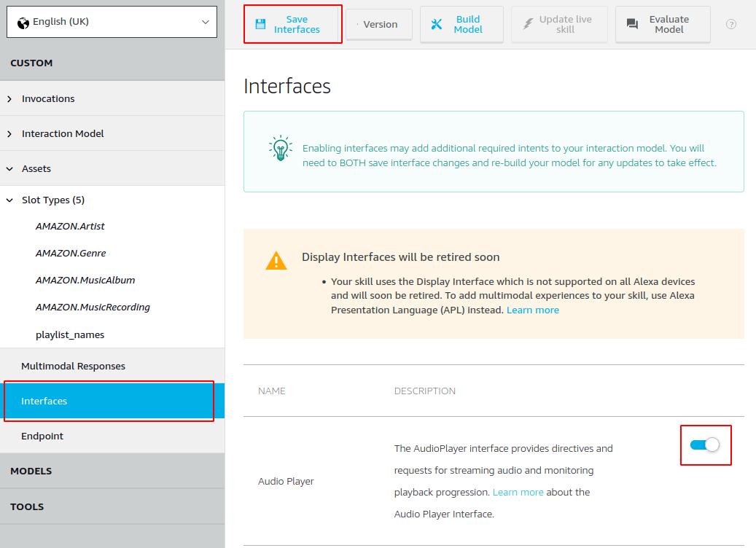
Task: Click the help question mark icon
Action: [x=731, y=24]
